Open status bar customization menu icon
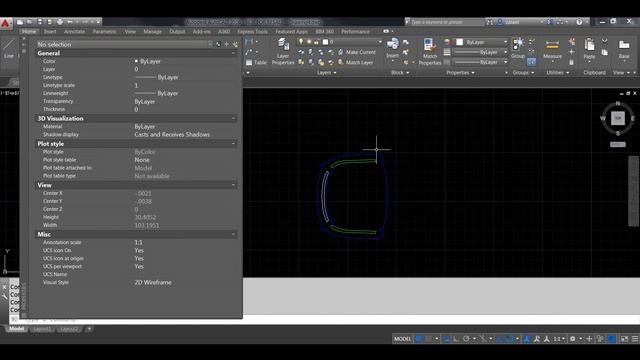This screenshot has width=640, height=360. point(635,339)
